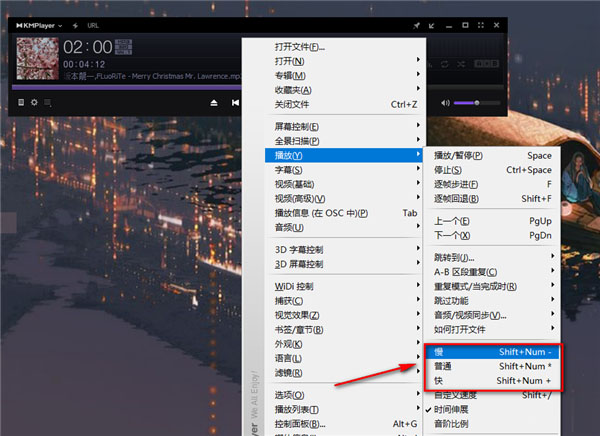600x436 pixels.
Task: Select 逐帧步进(F) item
Action: coord(492,184)
